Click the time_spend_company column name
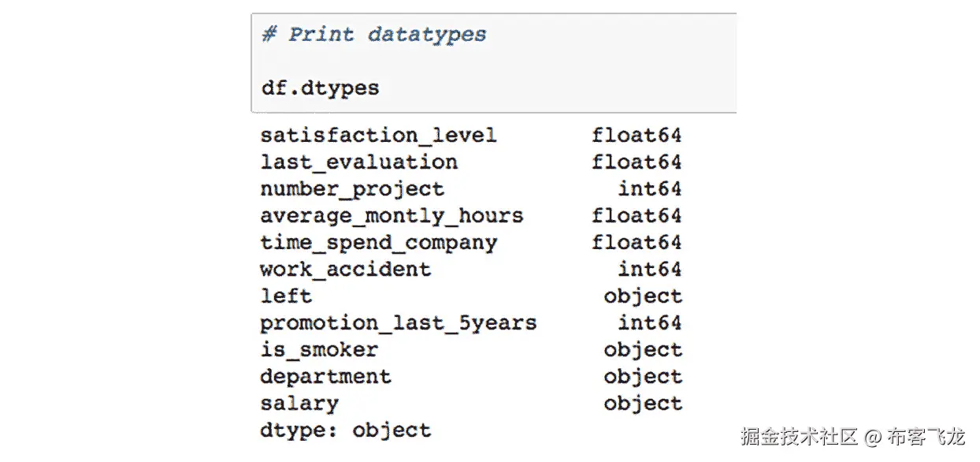This screenshot has height=462, width=980. coord(378,243)
